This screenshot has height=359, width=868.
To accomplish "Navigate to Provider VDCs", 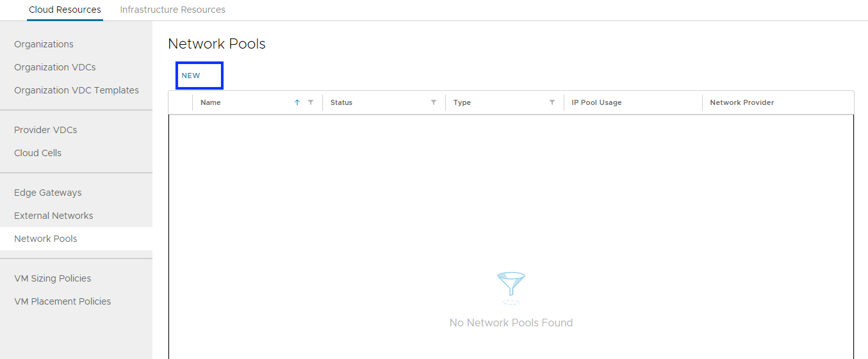I will point(45,130).
